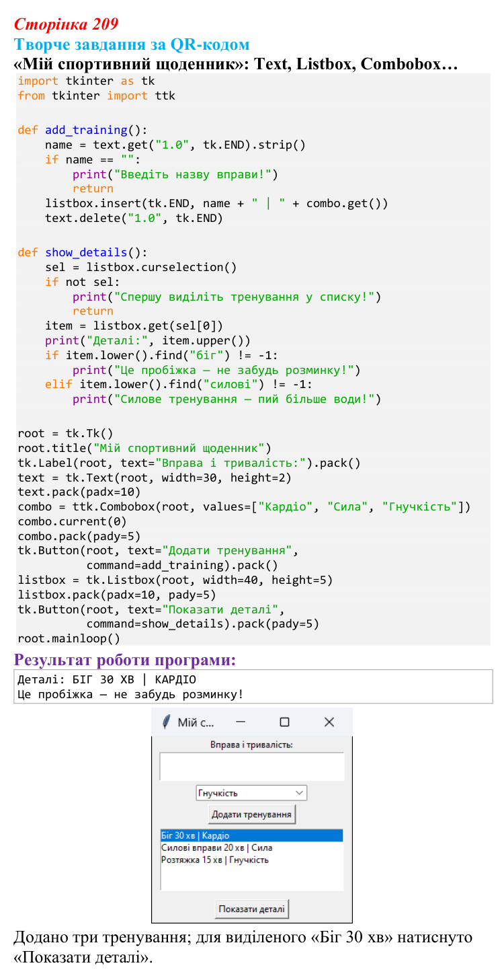The height and width of the screenshot is (980, 504).
Task: Minimize the Мій с... window
Action: (241, 722)
